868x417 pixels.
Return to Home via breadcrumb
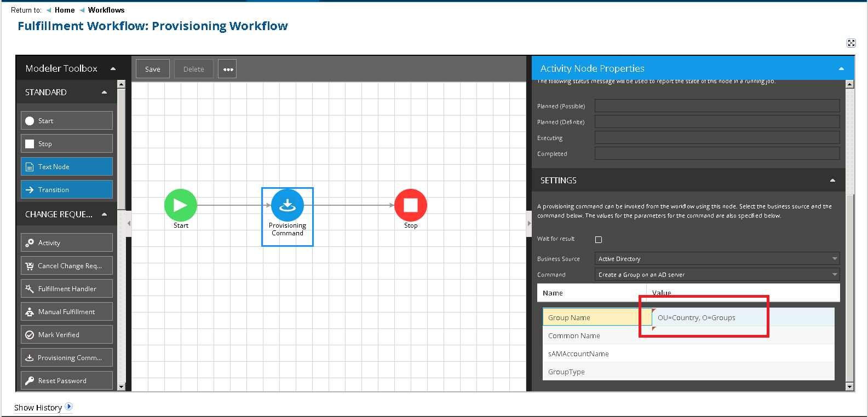coord(65,10)
